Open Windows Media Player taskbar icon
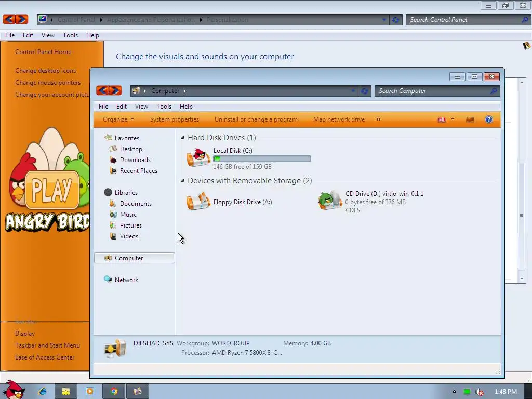The image size is (532, 399). click(x=89, y=391)
